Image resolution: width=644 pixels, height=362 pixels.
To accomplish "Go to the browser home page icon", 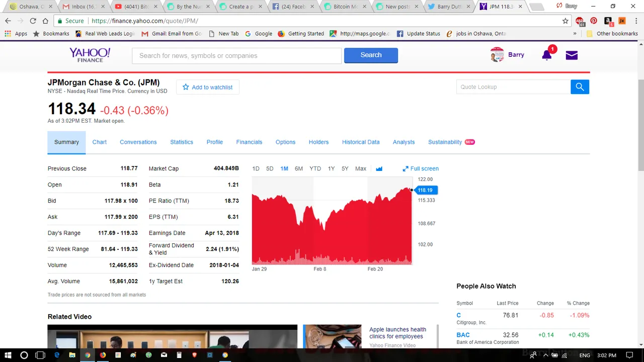I will click(x=45, y=21).
